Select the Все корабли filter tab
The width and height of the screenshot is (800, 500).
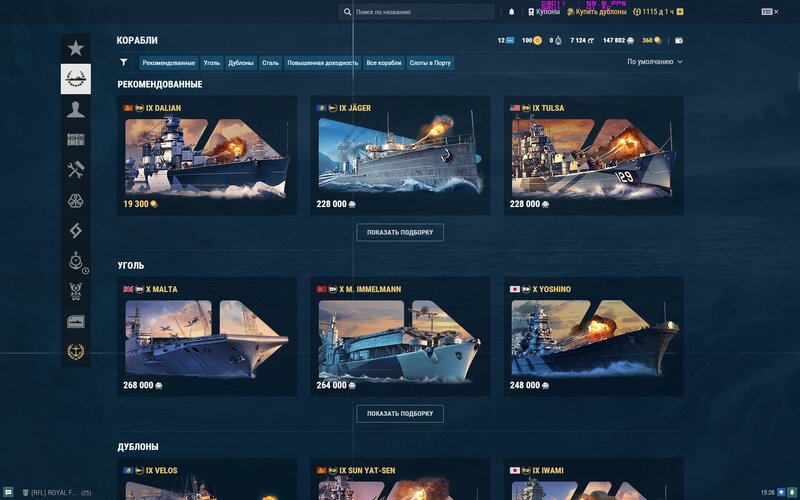[384, 63]
